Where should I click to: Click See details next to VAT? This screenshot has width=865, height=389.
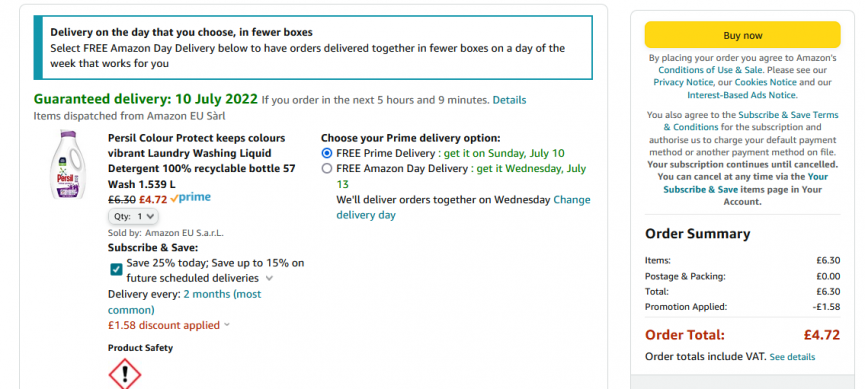(792, 357)
